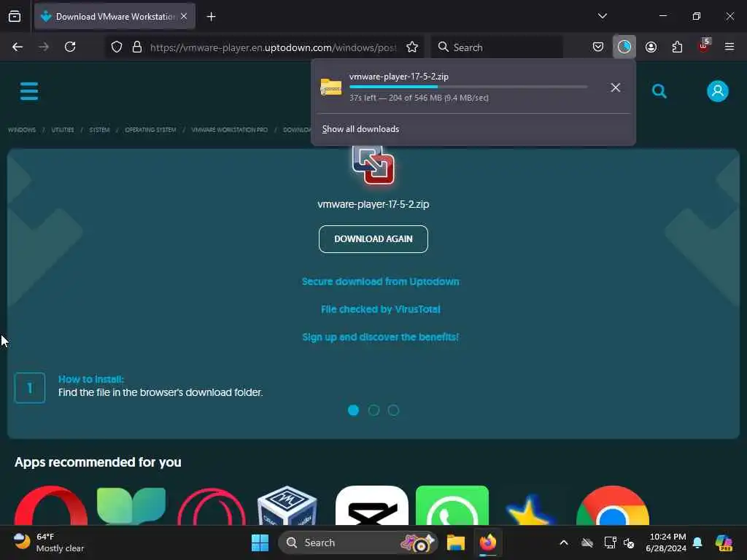
Task: Open Secure download from Uptodown link
Action: [x=380, y=281]
